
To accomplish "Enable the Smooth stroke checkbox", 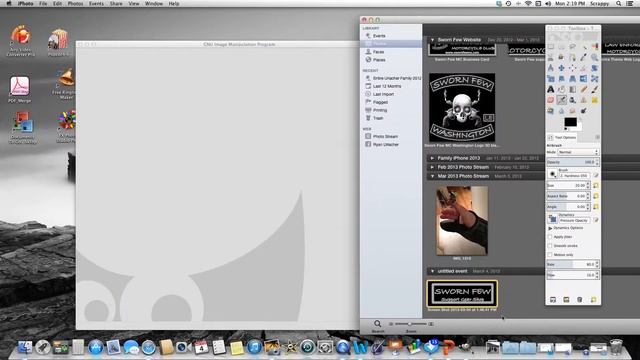I will [x=549, y=246].
